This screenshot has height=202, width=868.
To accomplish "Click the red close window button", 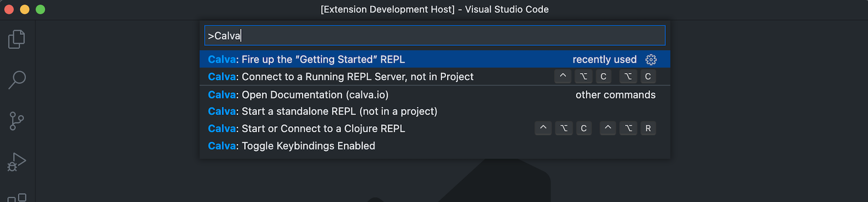I will (x=9, y=9).
